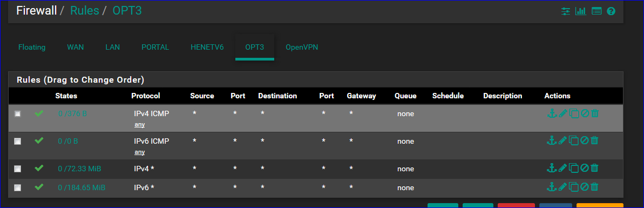Delete the IPv6 * rule with trash icon
The width and height of the screenshot is (644, 208).
tap(595, 187)
